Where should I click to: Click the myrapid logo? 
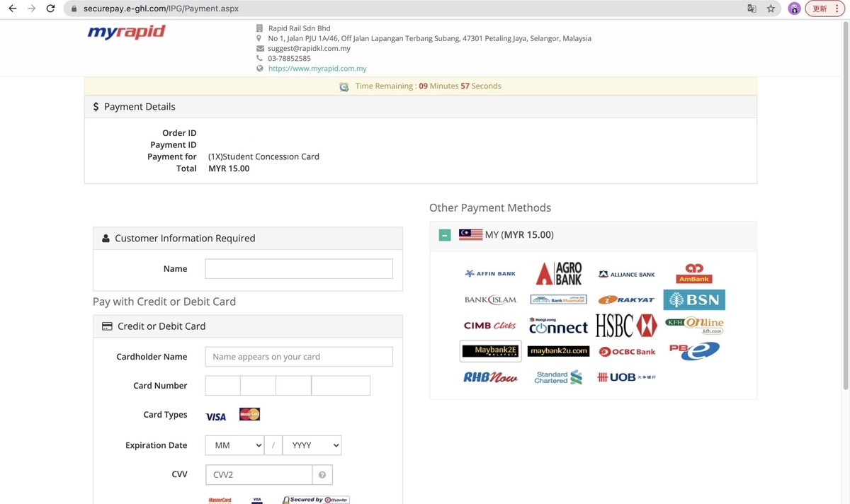pyautogui.click(x=126, y=32)
